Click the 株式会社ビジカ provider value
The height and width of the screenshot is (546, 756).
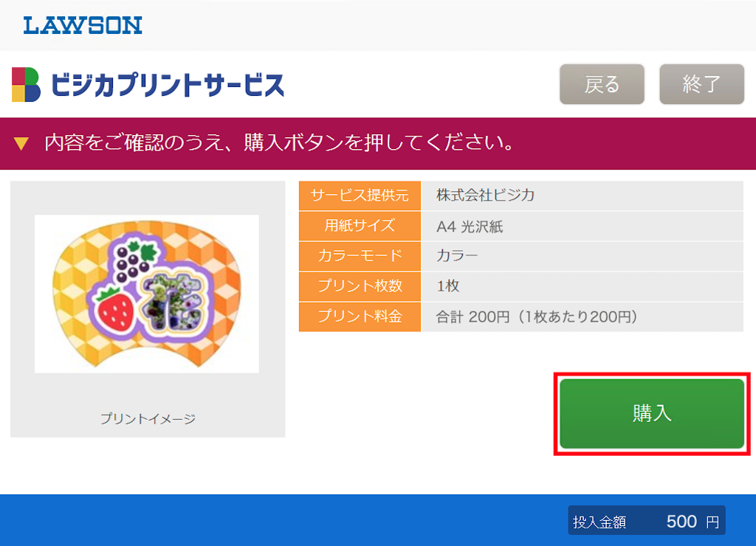click(485, 196)
